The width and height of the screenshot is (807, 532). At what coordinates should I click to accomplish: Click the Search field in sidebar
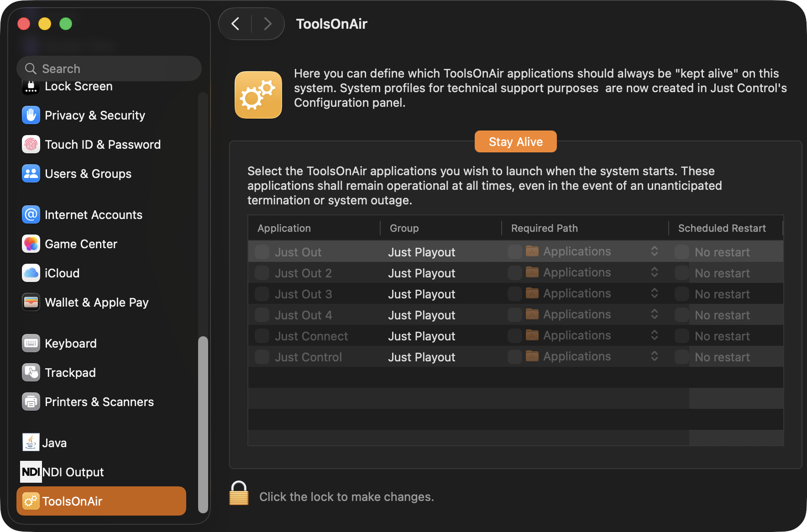[109, 68]
